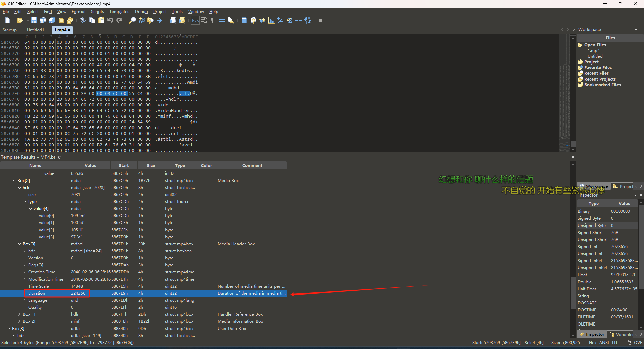Open the Checksum tool icon
644x349 pixels.
click(x=289, y=20)
